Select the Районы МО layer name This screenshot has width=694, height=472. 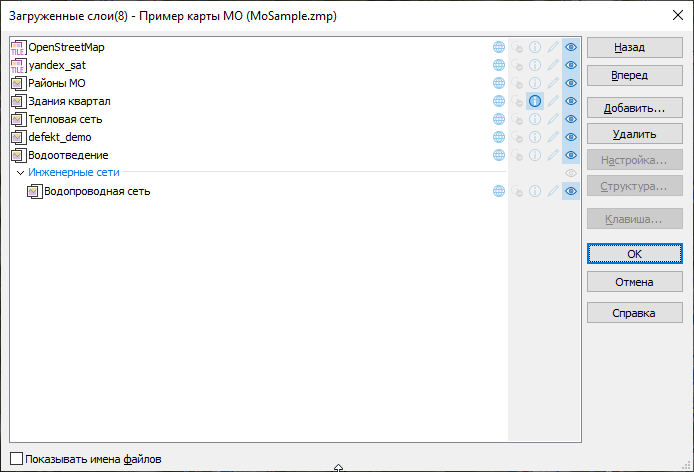57,83
